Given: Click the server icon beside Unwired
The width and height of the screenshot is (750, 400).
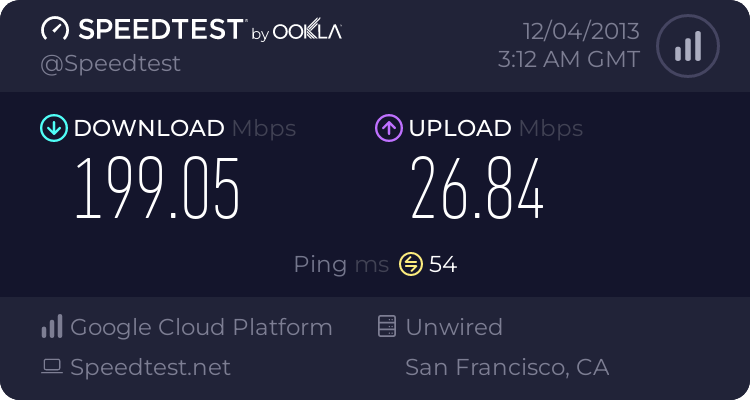Looking at the screenshot, I should point(387,326).
